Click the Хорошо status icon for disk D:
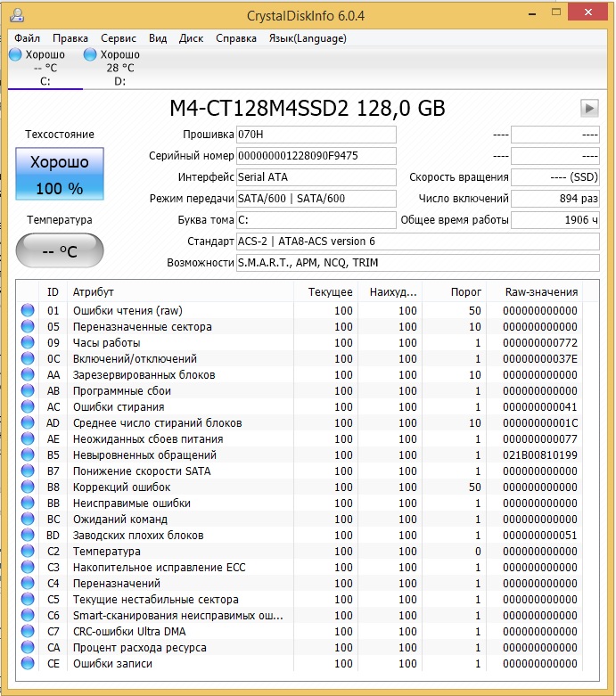This screenshot has width=616, height=696. point(90,54)
